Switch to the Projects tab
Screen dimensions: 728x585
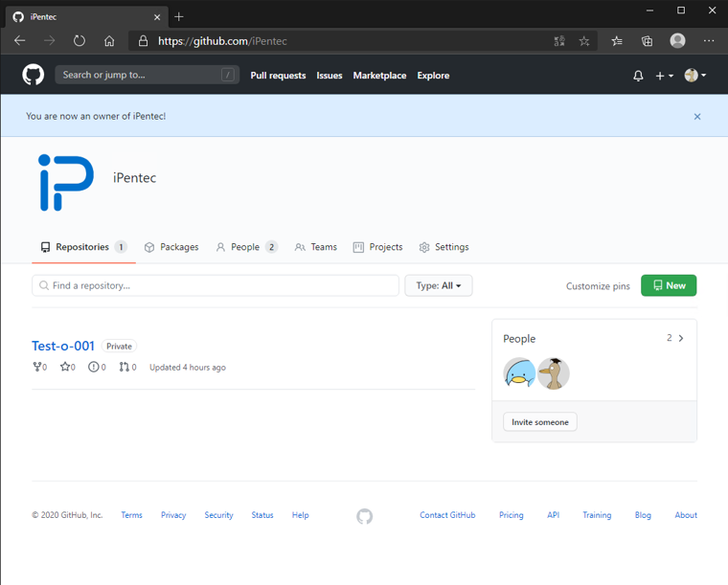pyautogui.click(x=378, y=247)
